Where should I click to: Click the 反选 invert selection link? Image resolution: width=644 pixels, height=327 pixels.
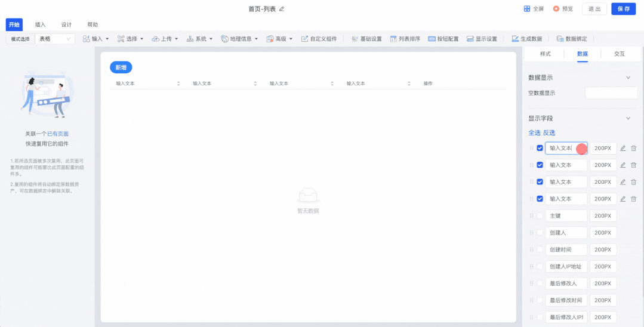(x=549, y=132)
